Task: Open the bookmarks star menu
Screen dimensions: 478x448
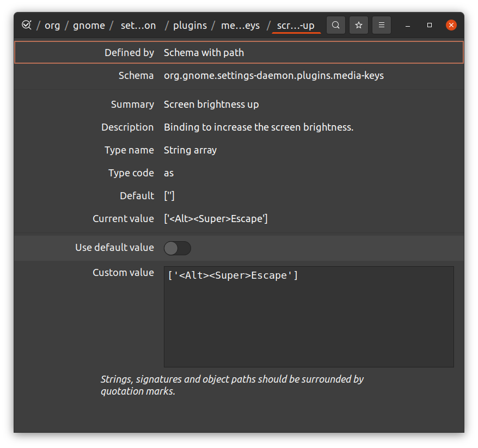Action: pos(359,25)
